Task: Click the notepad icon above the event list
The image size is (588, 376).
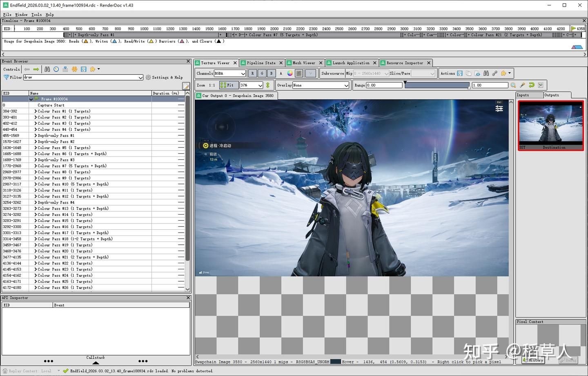Action: (186, 86)
